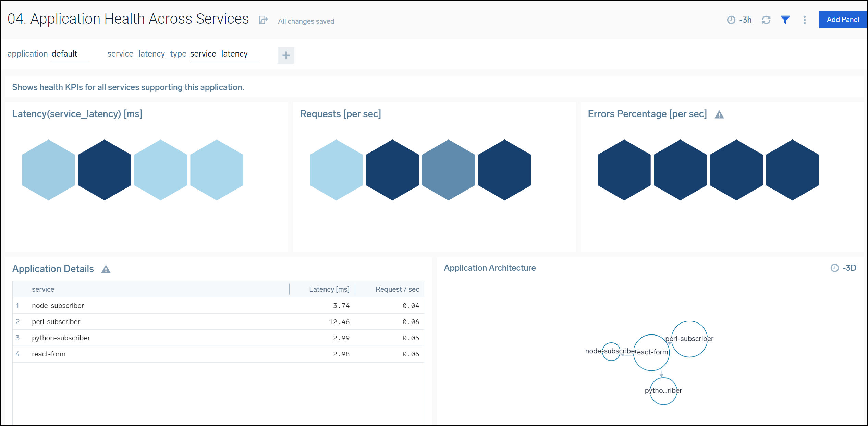Click the dashboard title Application Health Across Services

click(x=128, y=19)
